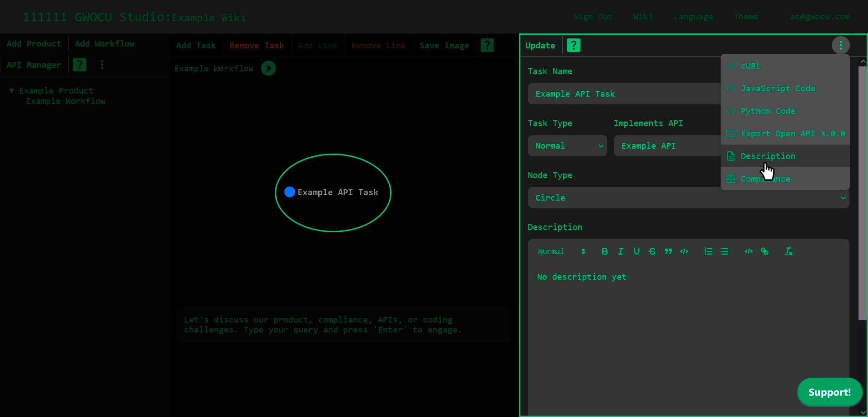The image size is (868, 417).
Task: Toggle the bullet list icon
Action: pyautogui.click(x=724, y=251)
